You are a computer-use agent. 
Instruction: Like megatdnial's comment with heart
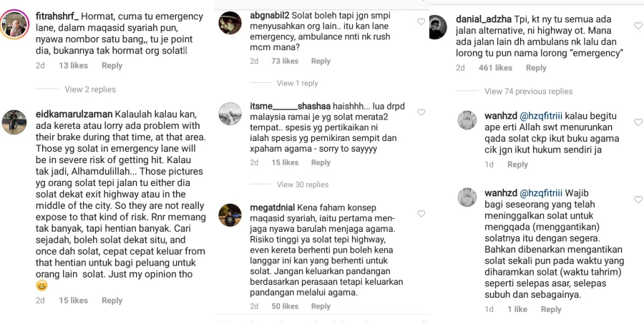[x=421, y=213]
